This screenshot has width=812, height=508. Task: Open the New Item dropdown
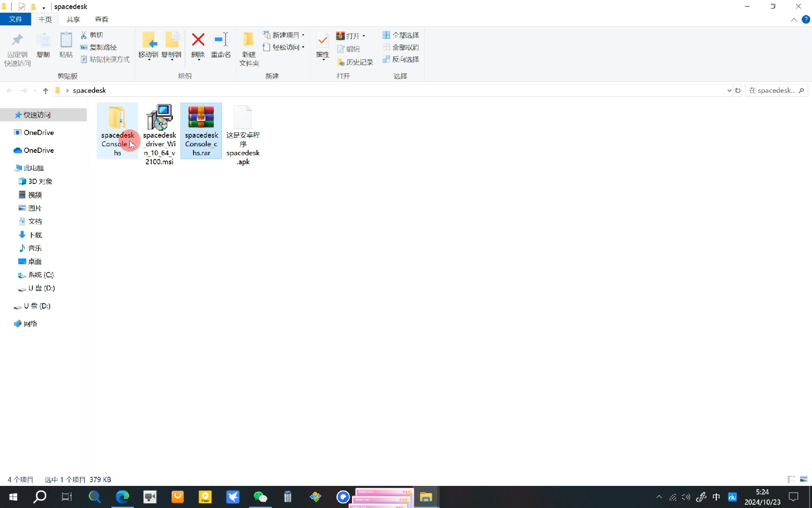pos(284,35)
